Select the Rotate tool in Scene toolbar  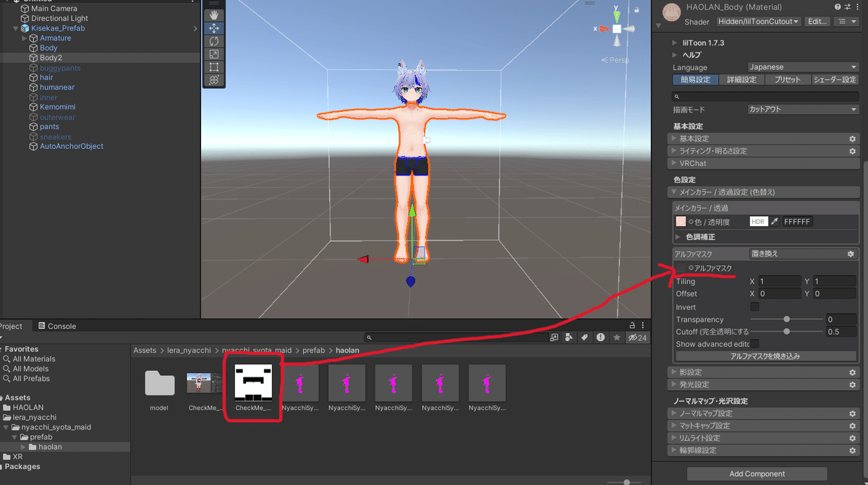pos(215,41)
